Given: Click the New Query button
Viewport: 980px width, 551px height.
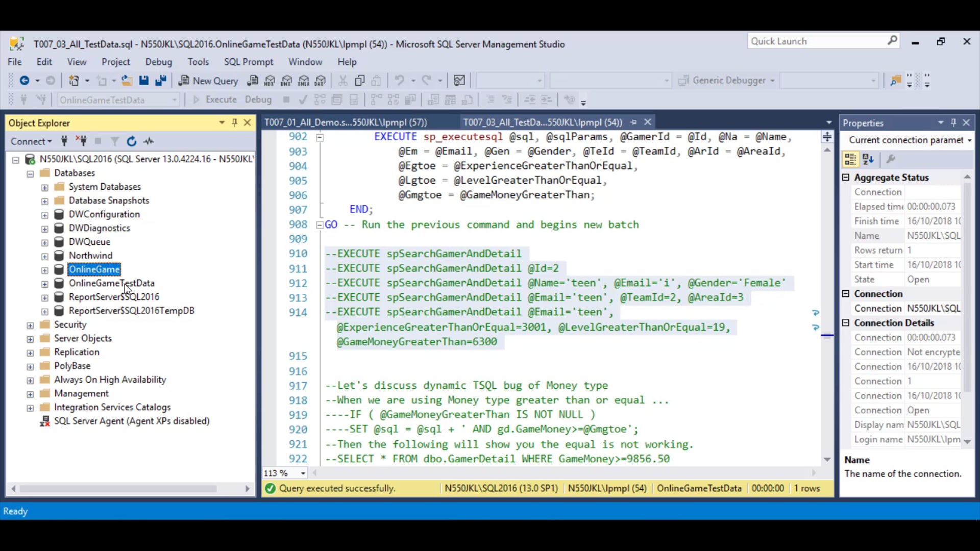Looking at the screenshot, I should tap(209, 81).
